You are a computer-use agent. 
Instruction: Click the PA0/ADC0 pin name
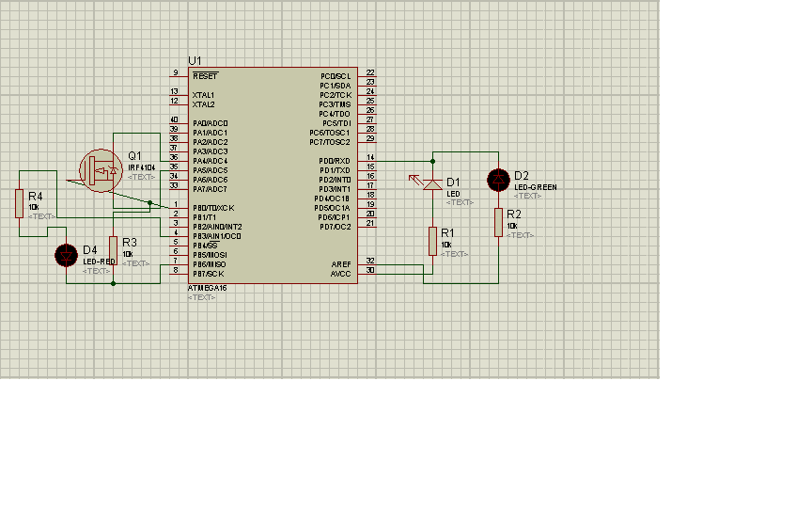(x=211, y=123)
